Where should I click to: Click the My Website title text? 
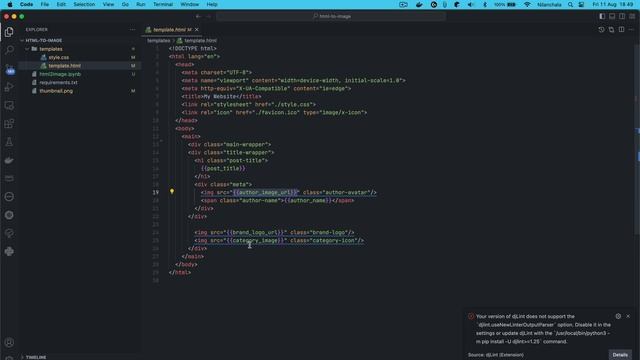220,96
